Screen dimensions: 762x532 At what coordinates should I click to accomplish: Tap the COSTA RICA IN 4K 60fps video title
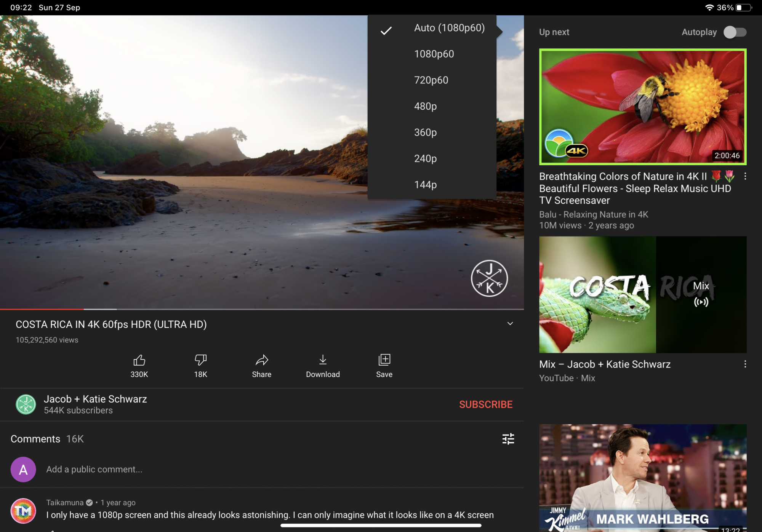tap(111, 324)
